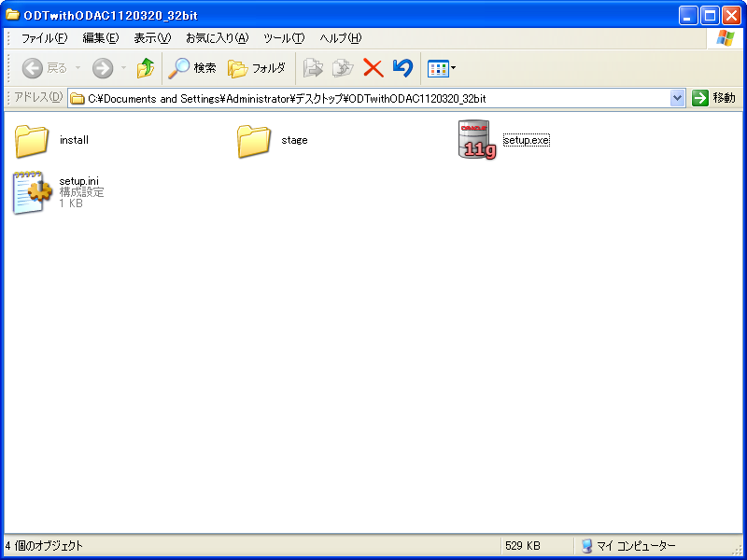Open the Favorites (お気に入り) menu
The width and height of the screenshot is (747, 560).
click(217, 38)
